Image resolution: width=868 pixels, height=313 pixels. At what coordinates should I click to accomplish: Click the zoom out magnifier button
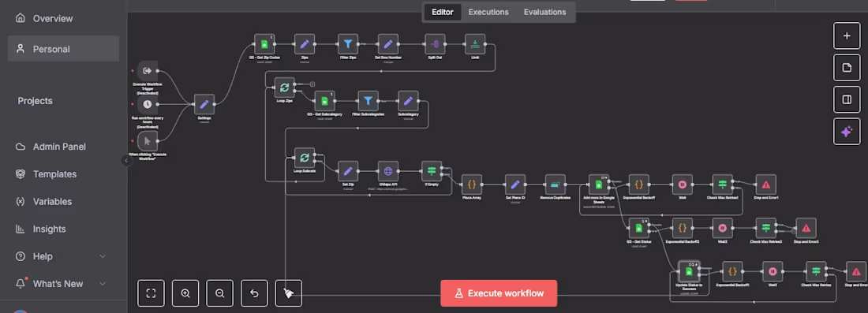pos(220,293)
